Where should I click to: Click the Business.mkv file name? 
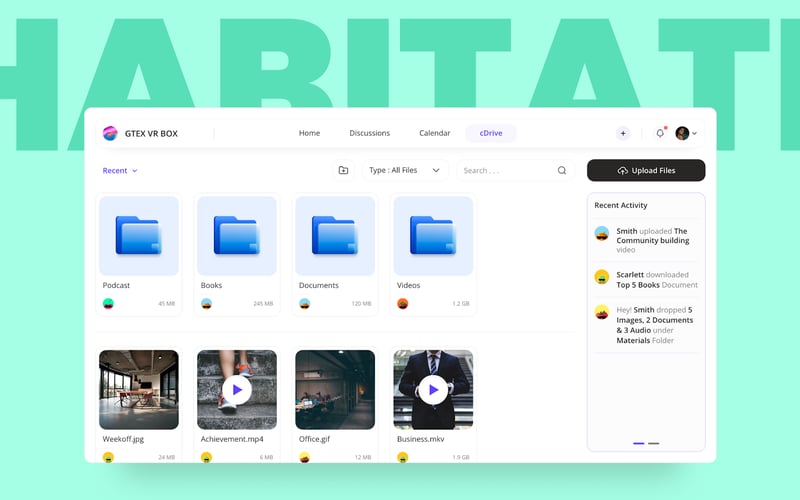[x=420, y=439]
